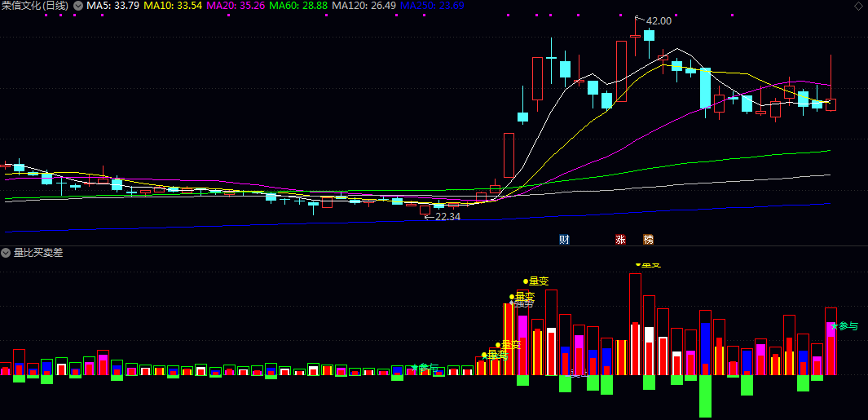Click the 财 finance marker icon
868x420 pixels.
564,240
